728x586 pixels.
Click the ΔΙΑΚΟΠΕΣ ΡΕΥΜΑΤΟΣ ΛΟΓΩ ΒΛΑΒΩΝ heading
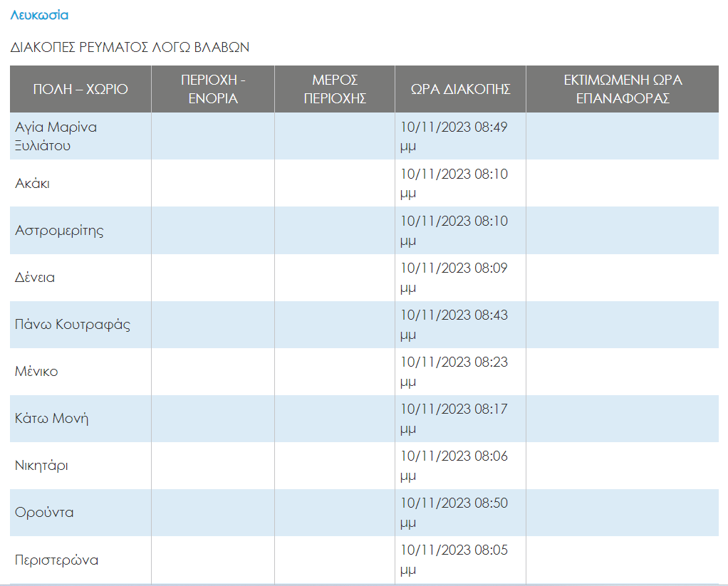tap(130, 48)
